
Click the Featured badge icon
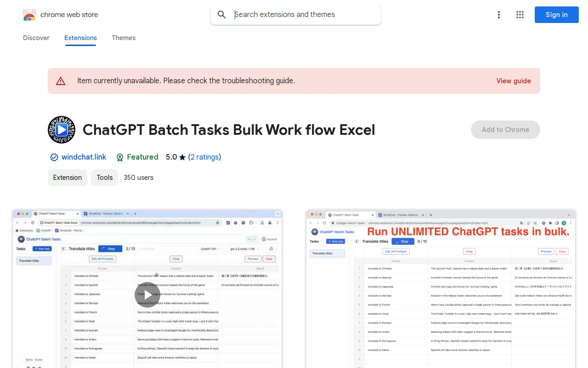[119, 157]
